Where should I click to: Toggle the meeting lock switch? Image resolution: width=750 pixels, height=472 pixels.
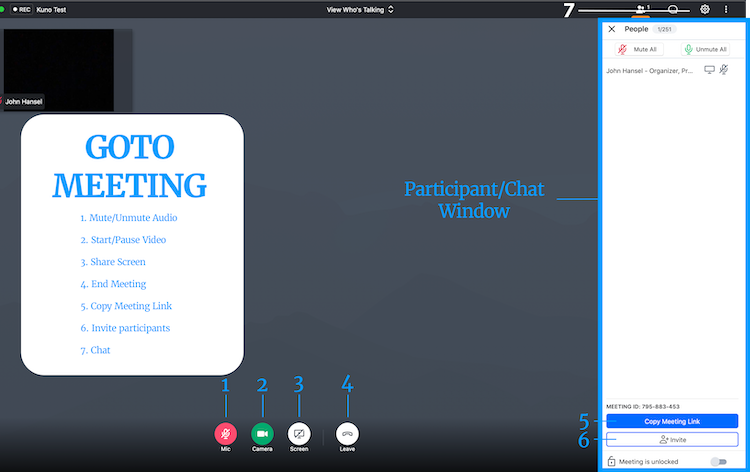(x=717, y=461)
